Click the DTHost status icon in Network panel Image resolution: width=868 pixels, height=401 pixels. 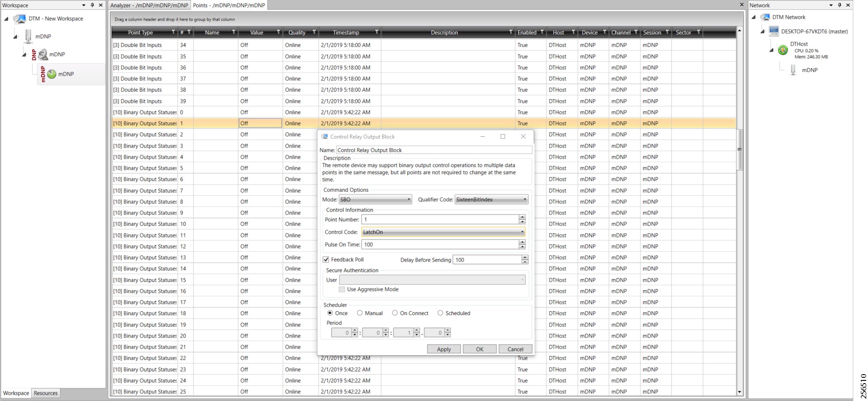tap(783, 50)
